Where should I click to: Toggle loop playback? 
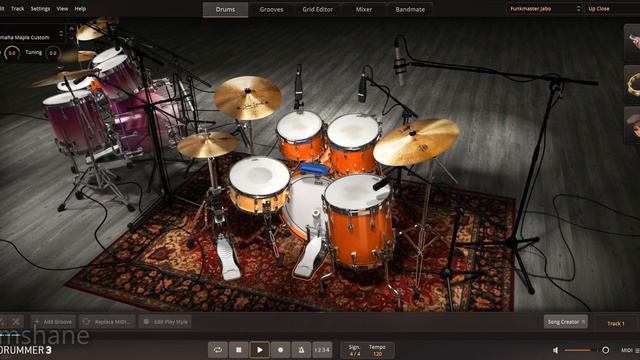pyautogui.click(x=218, y=350)
